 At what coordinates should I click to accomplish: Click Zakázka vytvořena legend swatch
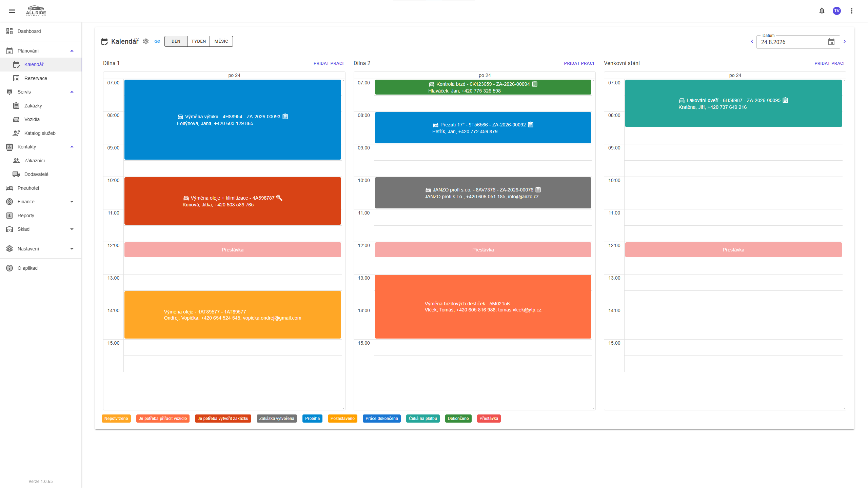pyautogui.click(x=277, y=419)
